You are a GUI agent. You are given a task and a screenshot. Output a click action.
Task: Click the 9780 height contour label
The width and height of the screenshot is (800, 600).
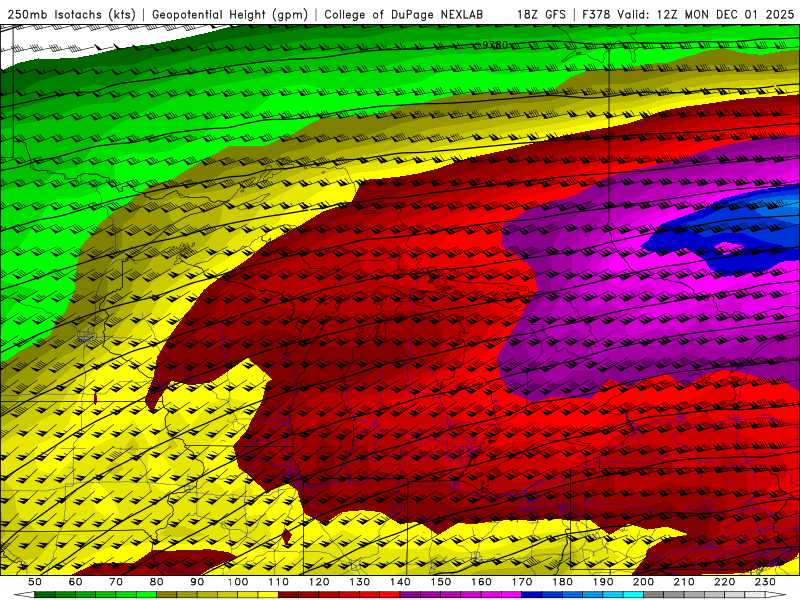(x=495, y=45)
